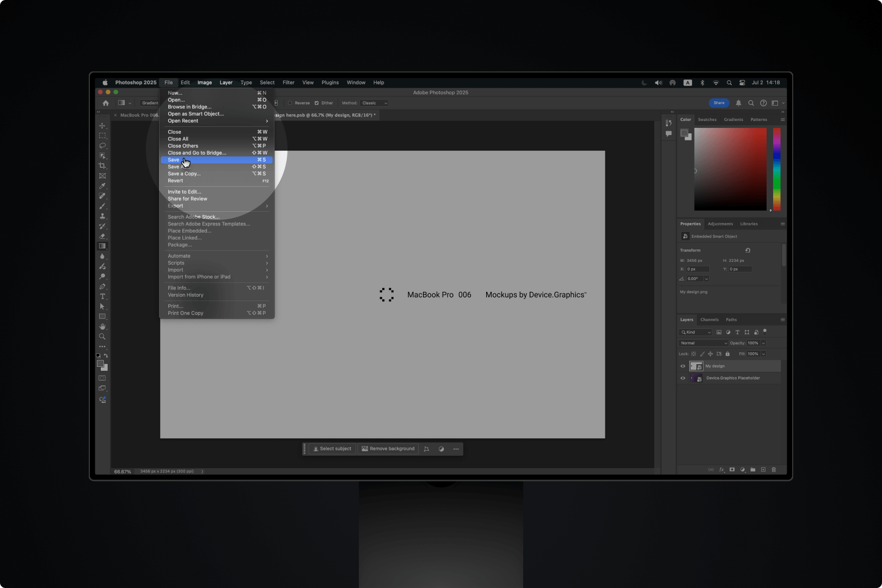Viewport: 882px width, 588px height.
Task: Toggle lock all padlock icon
Action: (727, 354)
